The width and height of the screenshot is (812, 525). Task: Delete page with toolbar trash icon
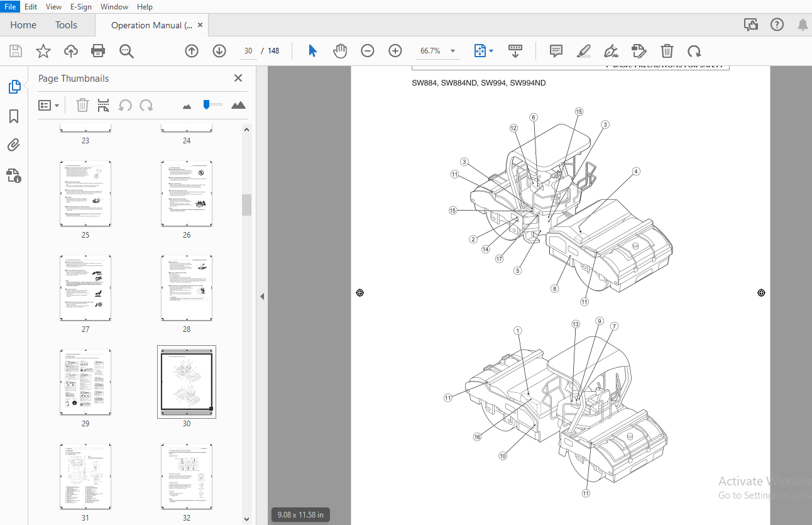[667, 51]
